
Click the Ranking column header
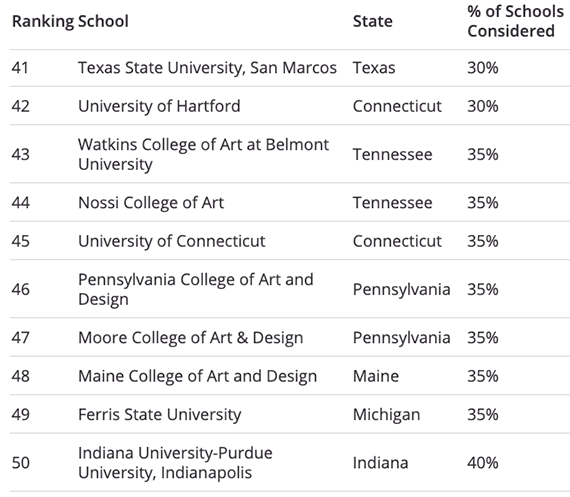click(x=43, y=22)
